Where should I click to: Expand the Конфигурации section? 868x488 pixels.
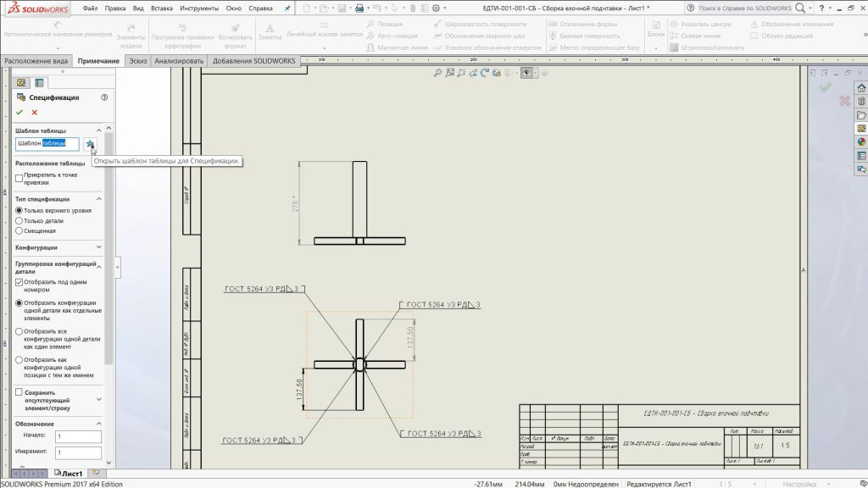99,247
